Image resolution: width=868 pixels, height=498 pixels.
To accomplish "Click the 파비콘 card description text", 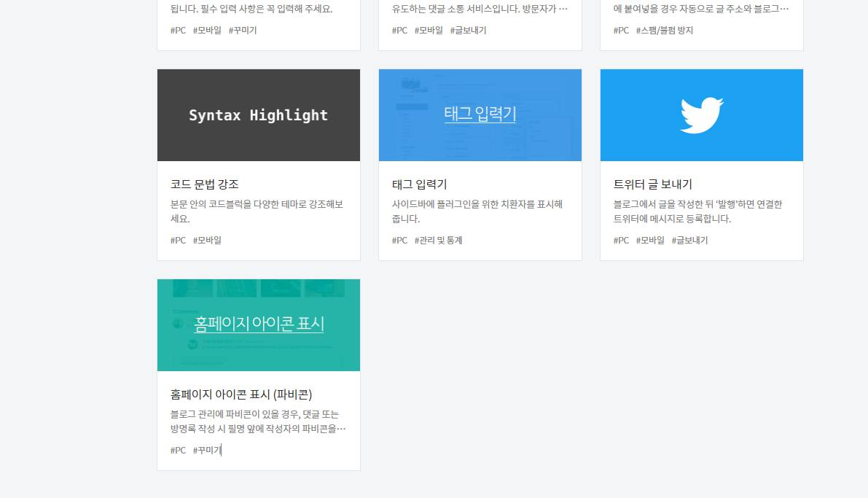I will (x=258, y=421).
